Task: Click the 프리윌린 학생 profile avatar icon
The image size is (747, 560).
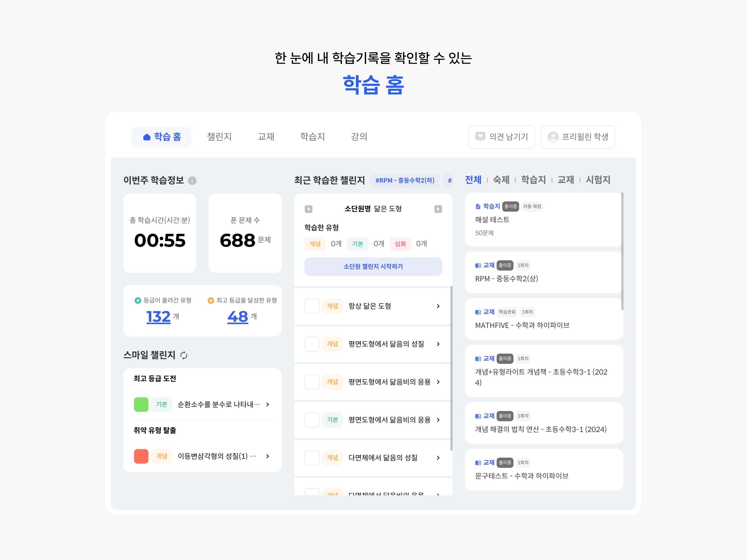Action: pos(553,137)
